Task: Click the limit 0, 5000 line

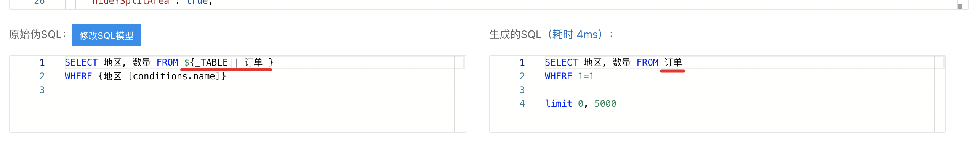Action: pos(581,104)
